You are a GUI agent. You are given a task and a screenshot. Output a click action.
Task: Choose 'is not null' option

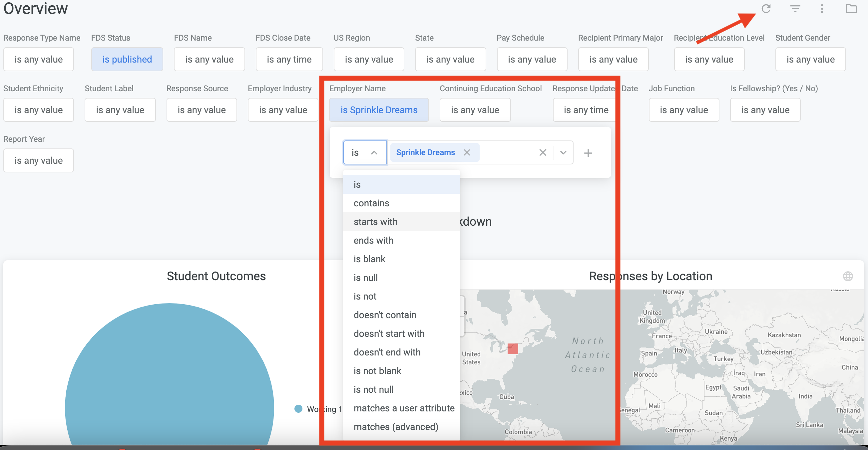(x=401, y=389)
